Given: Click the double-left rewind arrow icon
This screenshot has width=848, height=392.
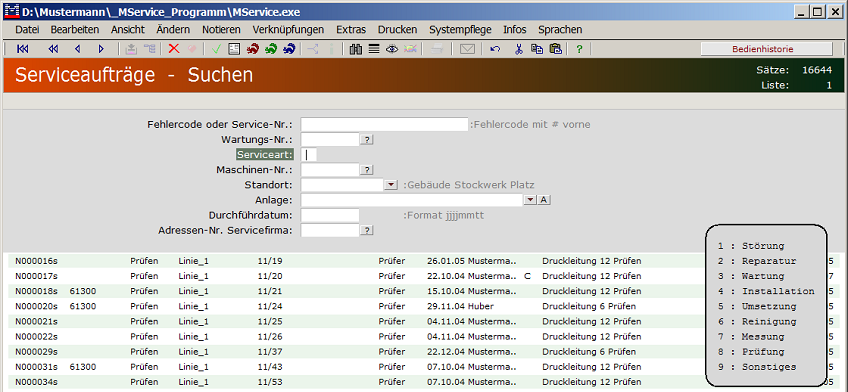Looking at the screenshot, I should tap(53, 49).
